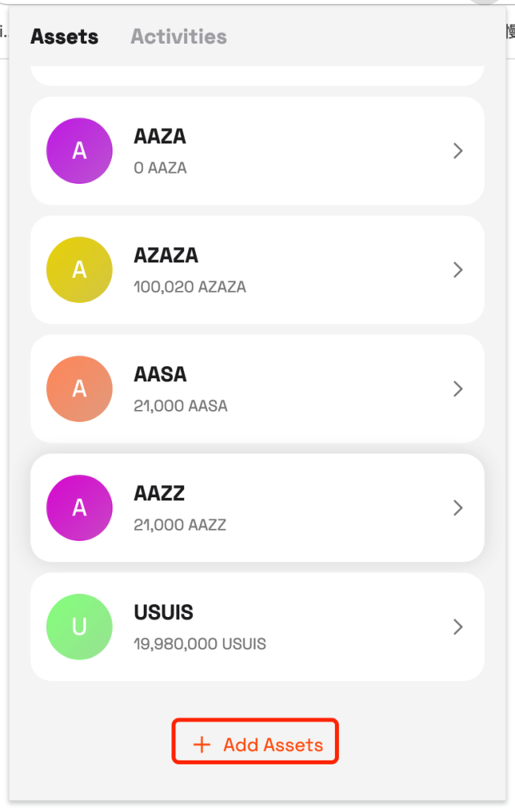This screenshot has height=812, width=515.
Task: Click the AAZZ asset name text
Action: point(159,493)
